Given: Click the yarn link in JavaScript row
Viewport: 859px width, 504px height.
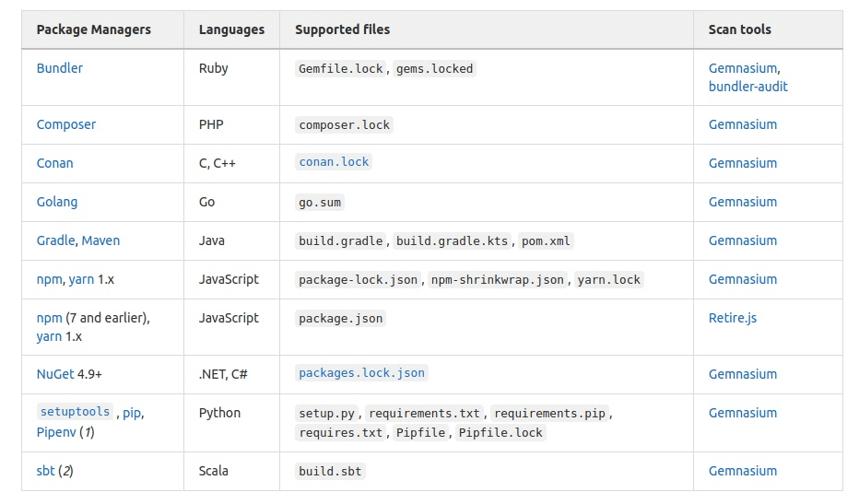Looking at the screenshot, I should point(80,279).
